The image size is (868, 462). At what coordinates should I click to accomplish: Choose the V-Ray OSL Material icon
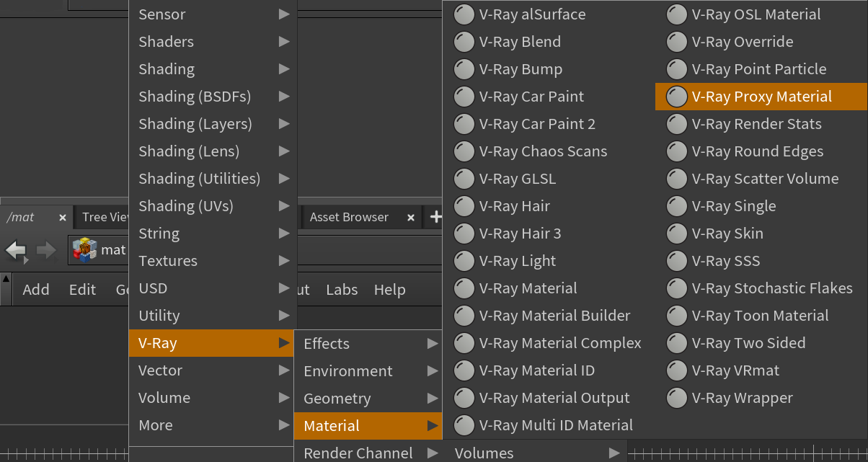[x=677, y=14]
